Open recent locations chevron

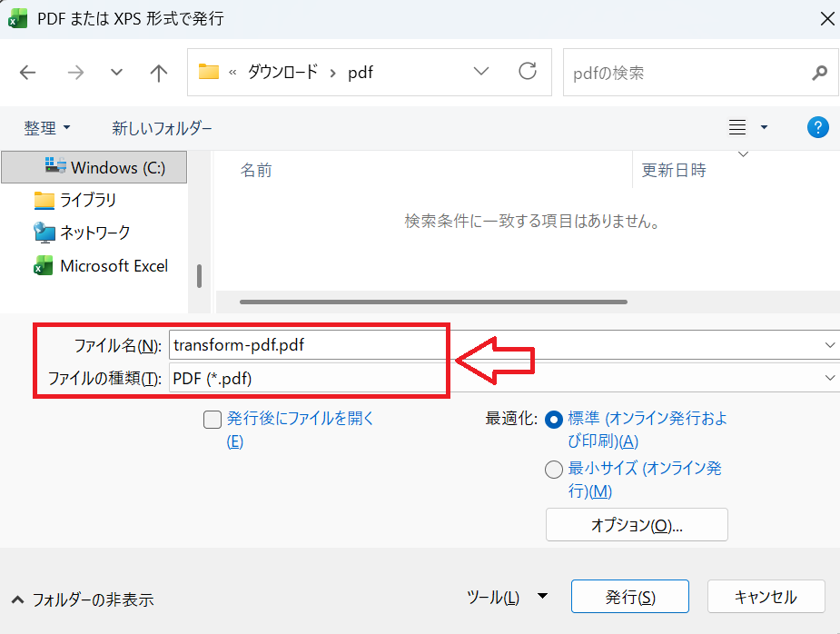116,73
